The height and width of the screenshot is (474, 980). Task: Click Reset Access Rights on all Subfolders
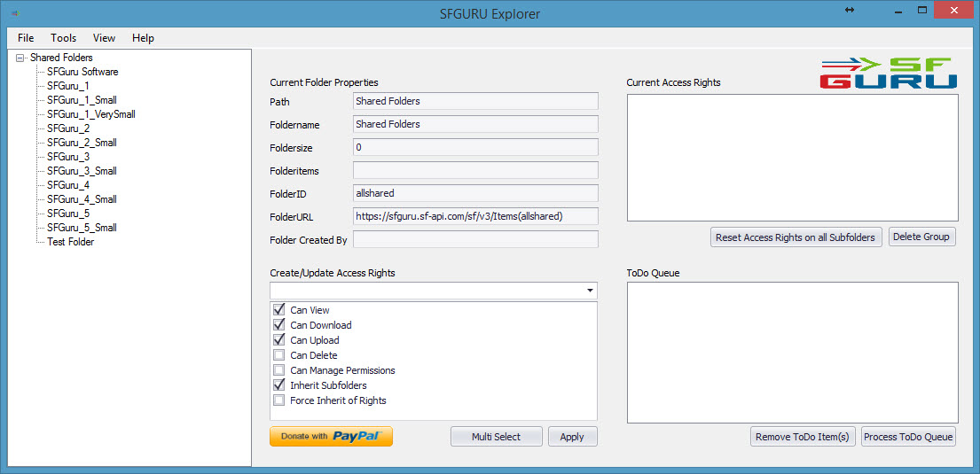pos(796,237)
